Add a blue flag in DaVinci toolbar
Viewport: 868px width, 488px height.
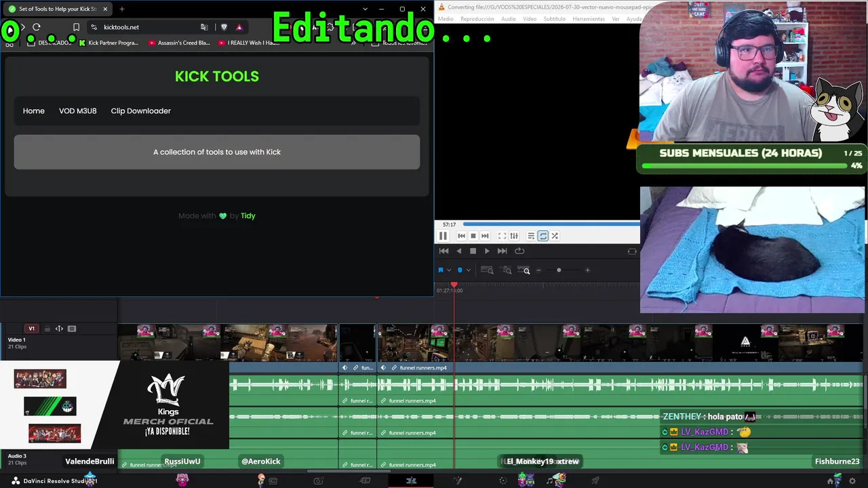441,270
